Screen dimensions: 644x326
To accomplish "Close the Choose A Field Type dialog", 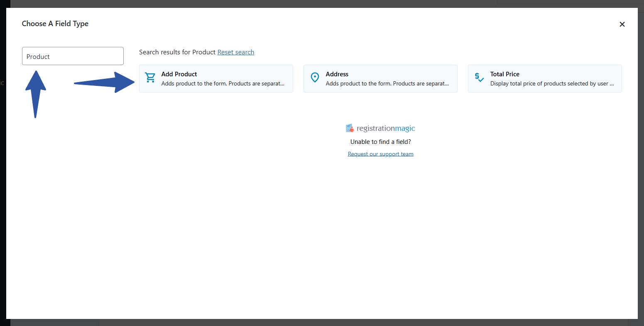I will (622, 24).
